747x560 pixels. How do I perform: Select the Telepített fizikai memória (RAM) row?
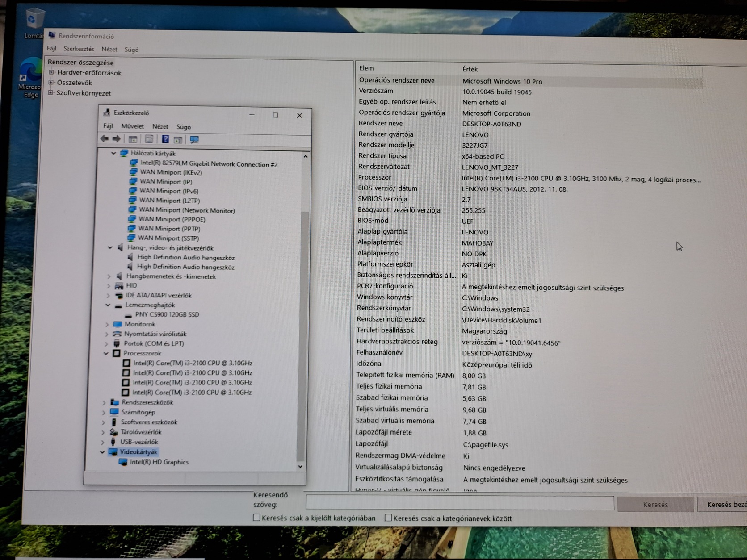529,376
